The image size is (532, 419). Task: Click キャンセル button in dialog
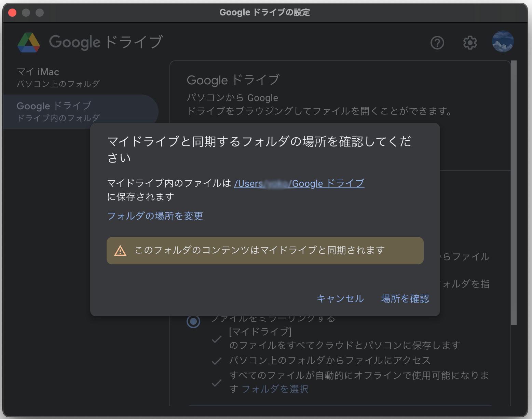tap(340, 298)
